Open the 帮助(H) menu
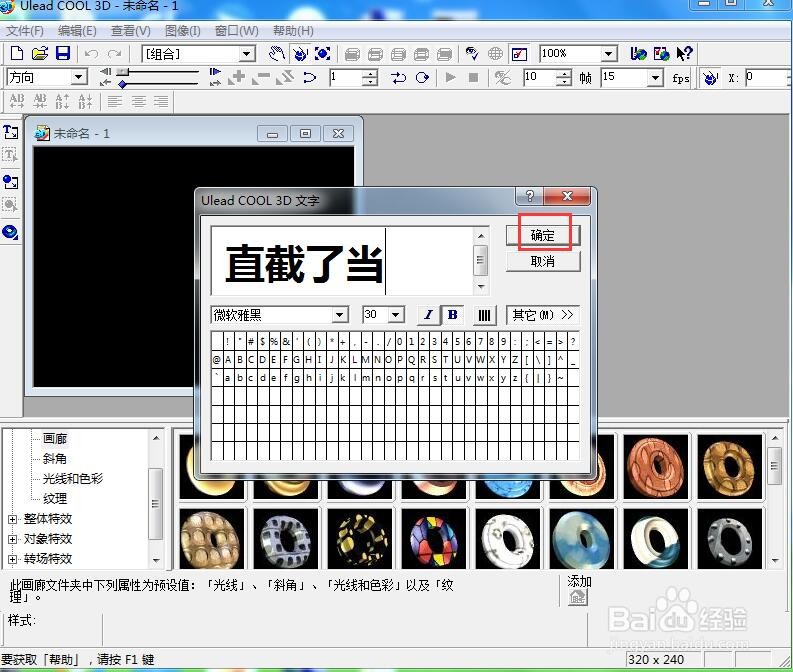 pyautogui.click(x=293, y=31)
